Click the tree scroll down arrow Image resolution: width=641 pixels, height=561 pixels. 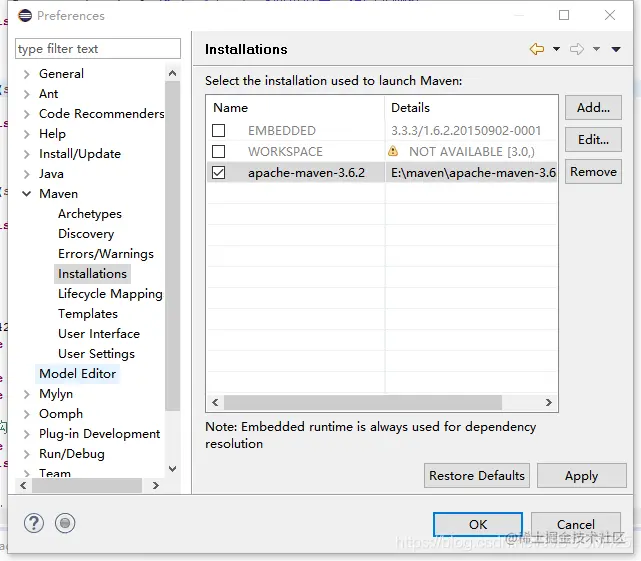173,469
